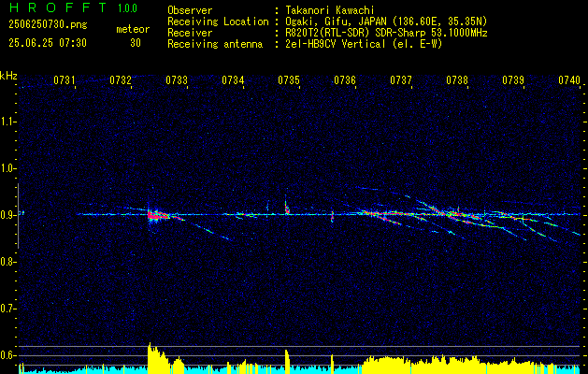The image size is (588, 374).
Task: Click the Observer label
Action: pos(190,10)
